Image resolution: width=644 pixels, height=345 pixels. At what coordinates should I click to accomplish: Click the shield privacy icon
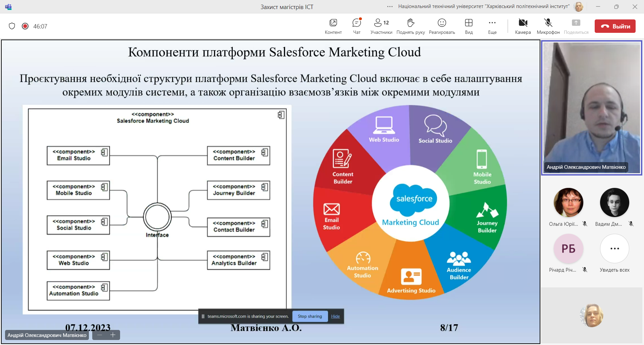(12, 26)
